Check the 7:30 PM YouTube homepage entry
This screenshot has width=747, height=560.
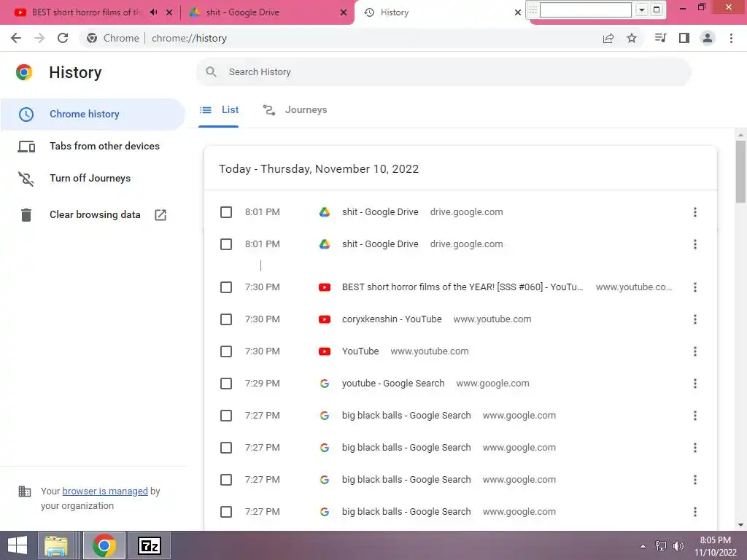(226, 351)
